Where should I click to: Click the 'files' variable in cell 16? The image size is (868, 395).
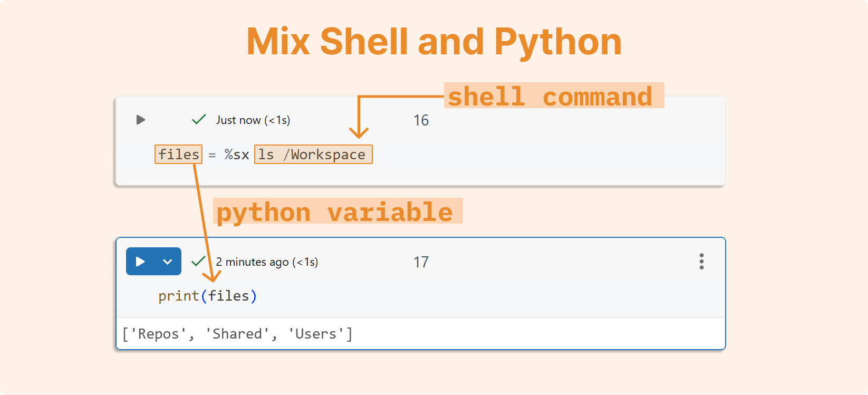(x=179, y=155)
